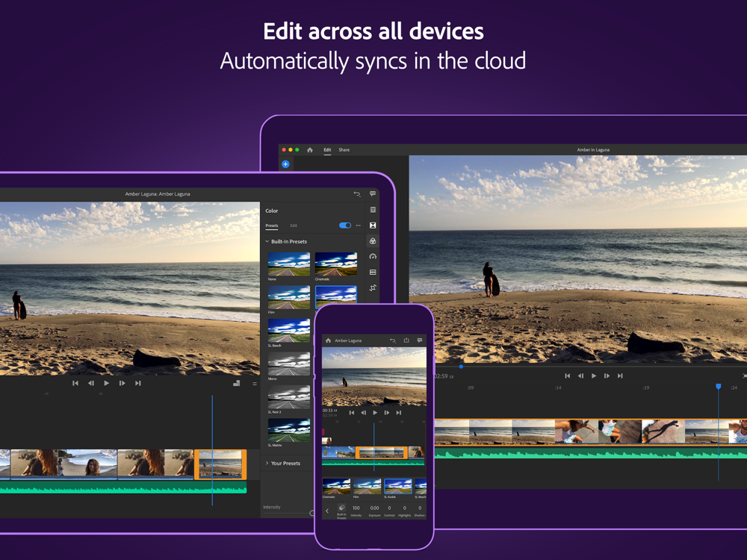Viewport: 747px width, 560px height.
Task: Step forward one frame on tablet
Action: click(x=122, y=383)
